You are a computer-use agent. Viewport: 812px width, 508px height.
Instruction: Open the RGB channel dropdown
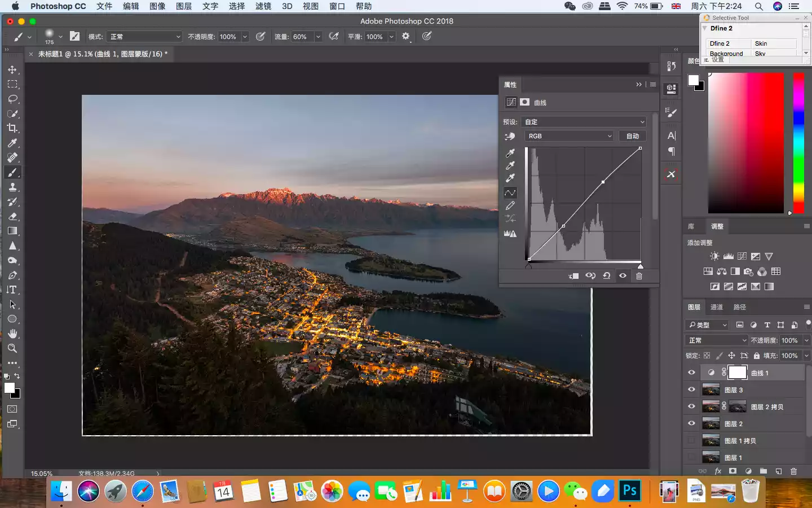tap(568, 136)
